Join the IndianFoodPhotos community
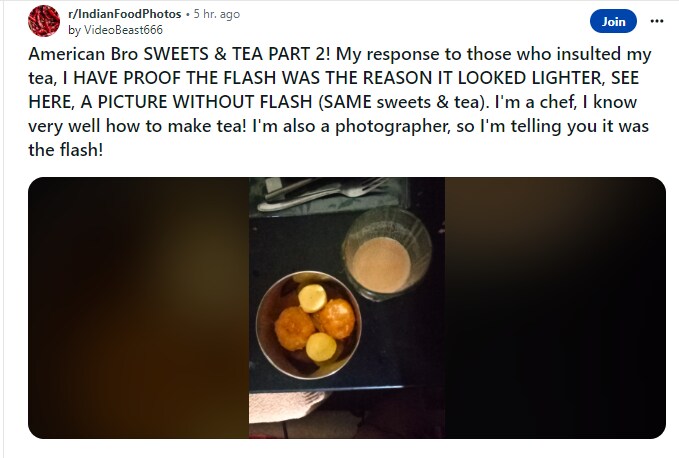The height and width of the screenshot is (458, 679). pyautogui.click(x=613, y=21)
